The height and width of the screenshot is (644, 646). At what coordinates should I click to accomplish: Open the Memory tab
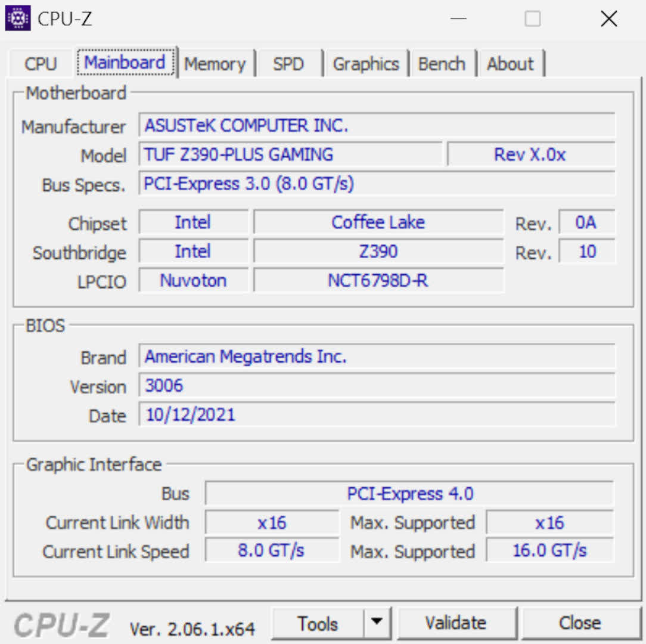click(215, 64)
